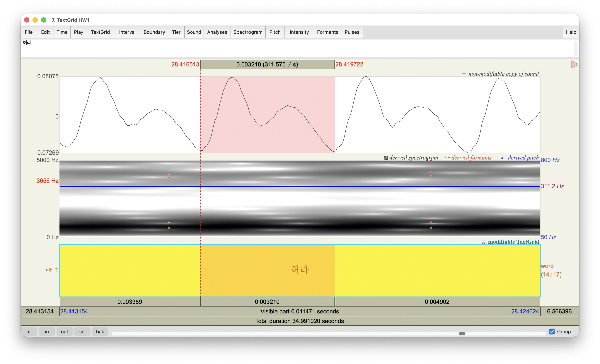Click the 'all' zoom button
The image size is (600, 364).
[x=29, y=332]
